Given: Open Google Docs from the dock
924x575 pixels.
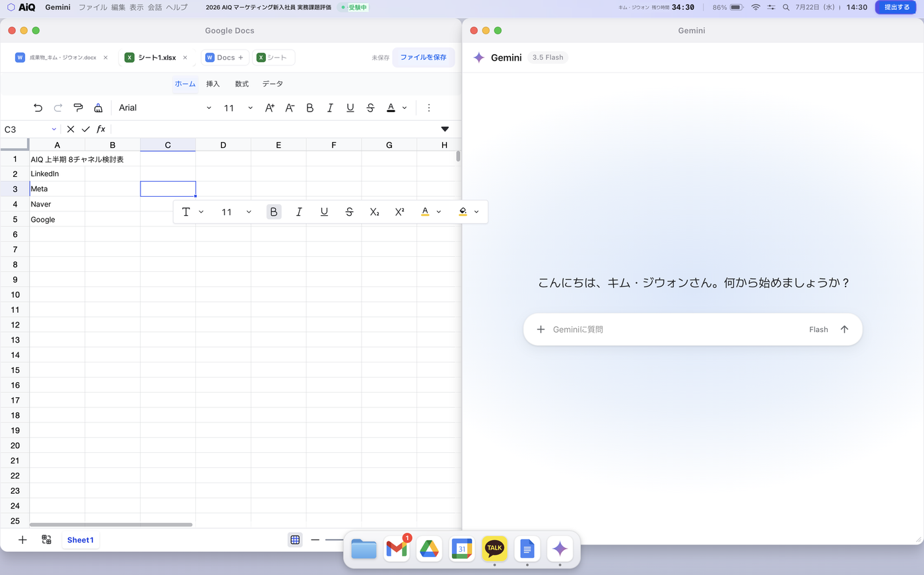Looking at the screenshot, I should (527, 549).
